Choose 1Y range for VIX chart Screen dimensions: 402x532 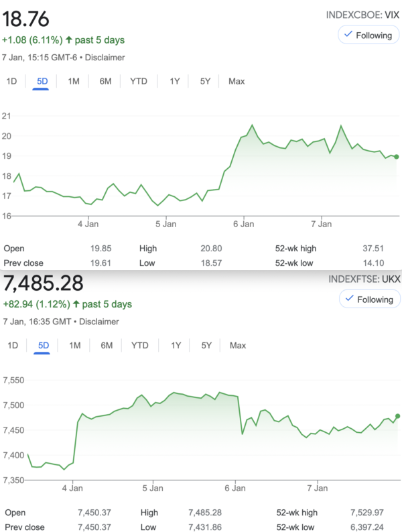[174, 81]
